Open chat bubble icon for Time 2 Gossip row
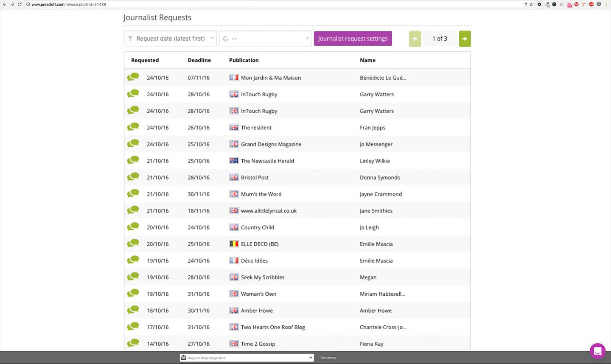Screen dimensions: 611x364 pos(133,343)
